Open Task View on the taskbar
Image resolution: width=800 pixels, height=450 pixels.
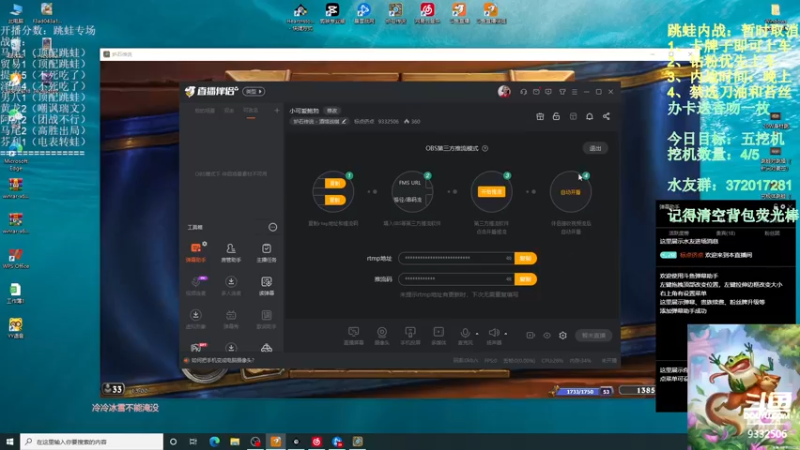pyautogui.click(x=193, y=441)
